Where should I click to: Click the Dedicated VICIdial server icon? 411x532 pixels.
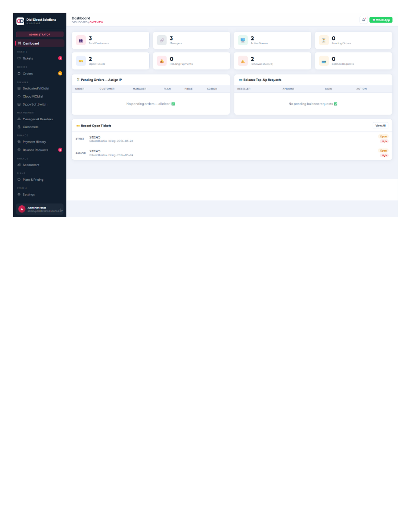click(x=19, y=88)
